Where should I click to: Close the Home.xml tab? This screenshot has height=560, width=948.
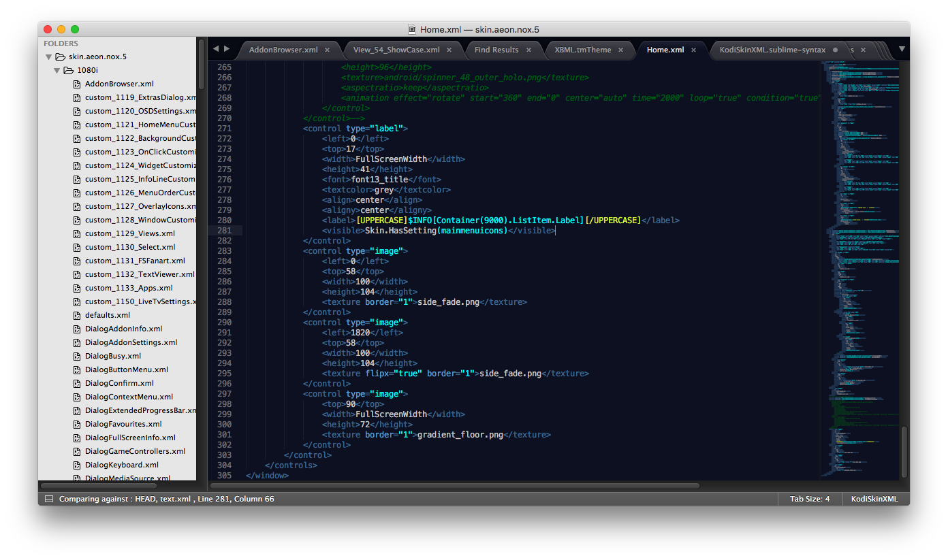(693, 50)
